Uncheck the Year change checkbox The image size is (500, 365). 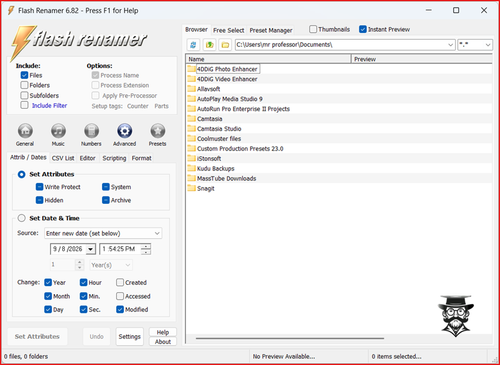48,283
